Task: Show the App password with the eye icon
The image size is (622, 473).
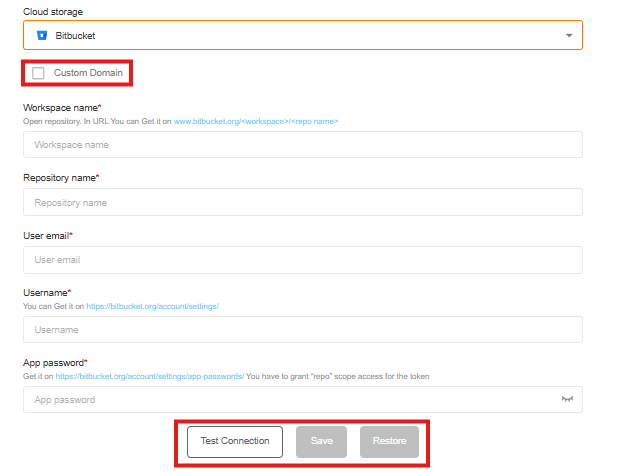Action: [x=567, y=400]
